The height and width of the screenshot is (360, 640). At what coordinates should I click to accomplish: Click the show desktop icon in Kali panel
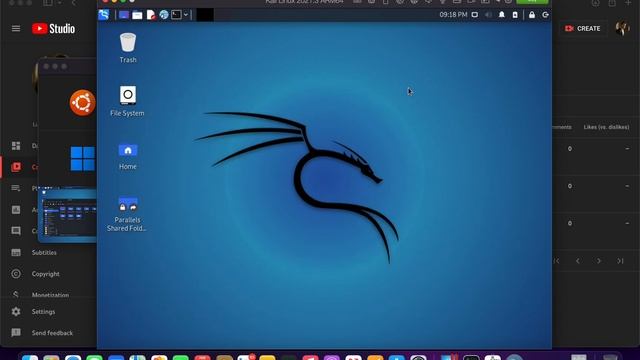(124, 15)
